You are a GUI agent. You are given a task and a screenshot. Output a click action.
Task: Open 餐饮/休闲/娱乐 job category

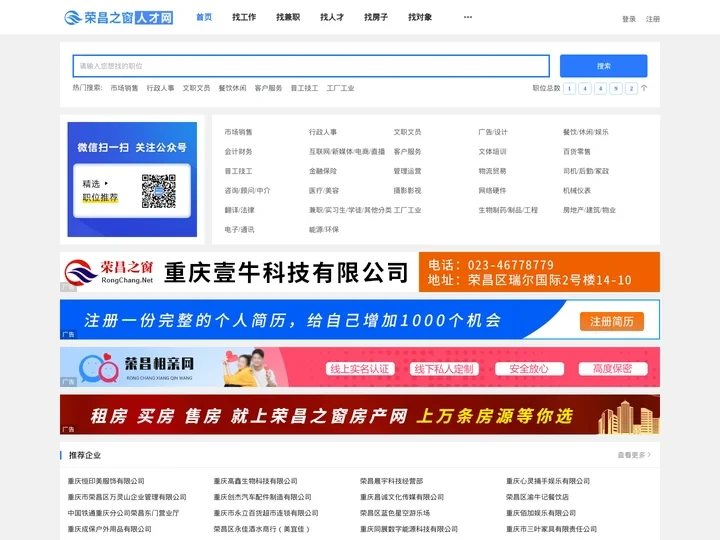(585, 132)
